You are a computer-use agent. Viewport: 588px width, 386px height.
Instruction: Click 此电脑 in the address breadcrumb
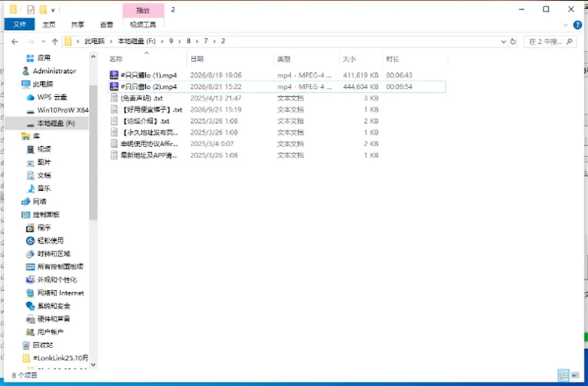click(94, 41)
